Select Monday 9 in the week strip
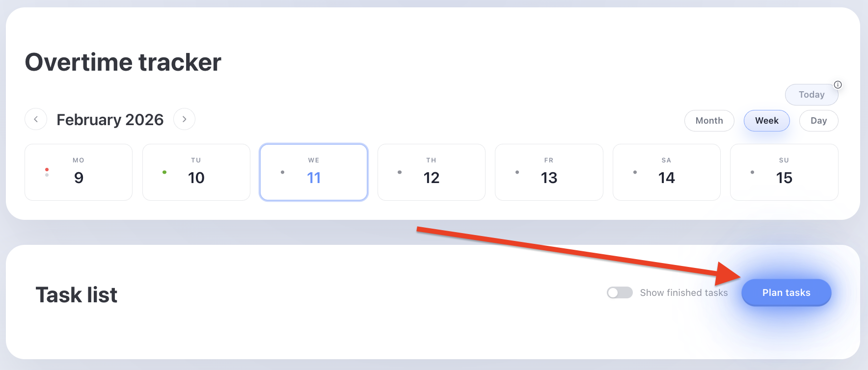This screenshot has width=868, height=370. [x=79, y=172]
